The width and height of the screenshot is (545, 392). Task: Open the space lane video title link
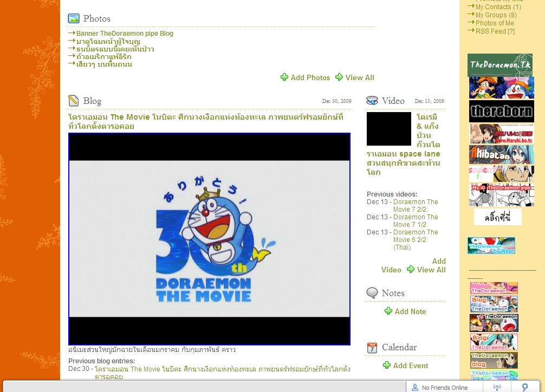[403, 145]
